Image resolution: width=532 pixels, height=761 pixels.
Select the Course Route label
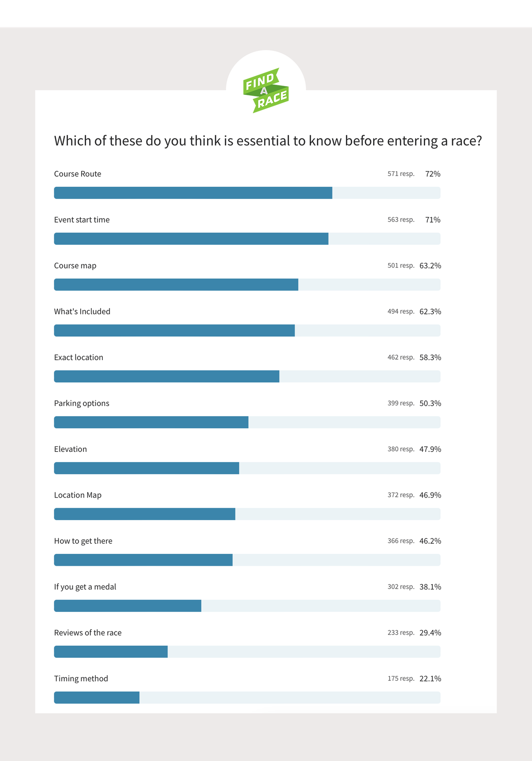click(78, 174)
